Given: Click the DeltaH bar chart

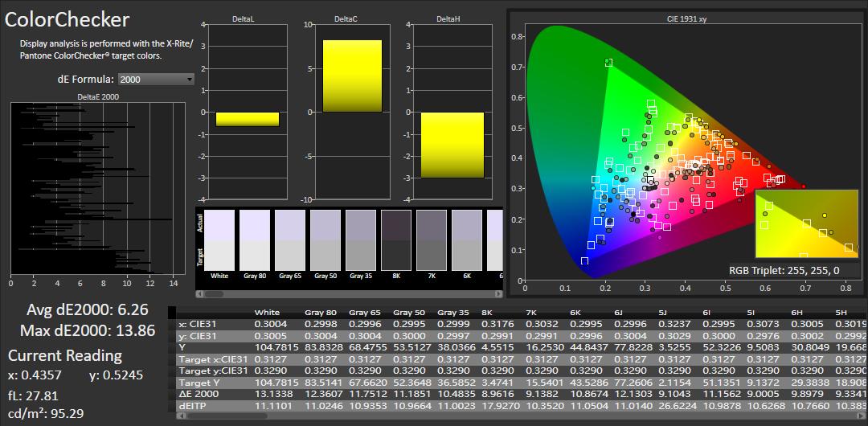Looking at the screenshot, I should tap(453, 111).
